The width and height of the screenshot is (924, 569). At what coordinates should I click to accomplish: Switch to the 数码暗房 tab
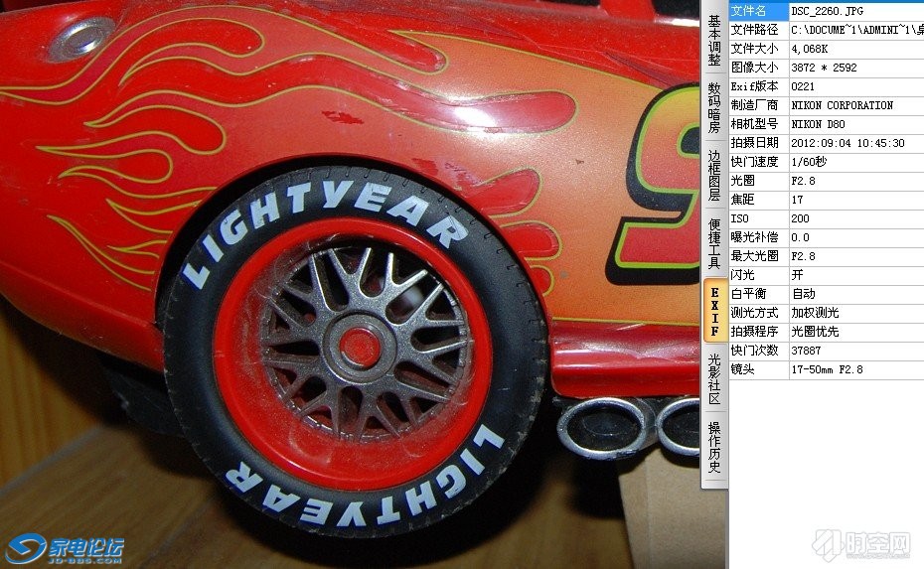pos(714,107)
